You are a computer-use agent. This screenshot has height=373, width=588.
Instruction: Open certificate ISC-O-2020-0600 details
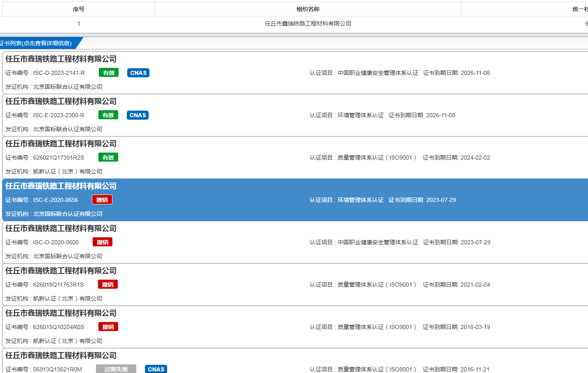(x=295, y=242)
